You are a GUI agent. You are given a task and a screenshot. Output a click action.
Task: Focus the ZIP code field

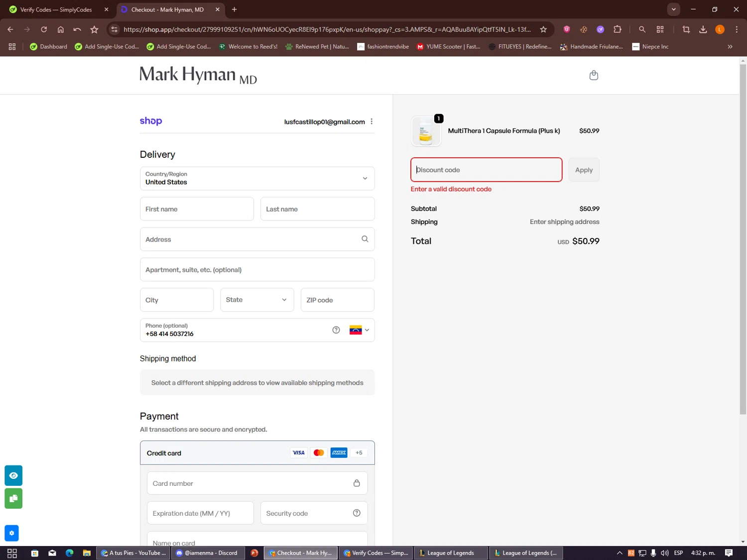[x=338, y=300]
